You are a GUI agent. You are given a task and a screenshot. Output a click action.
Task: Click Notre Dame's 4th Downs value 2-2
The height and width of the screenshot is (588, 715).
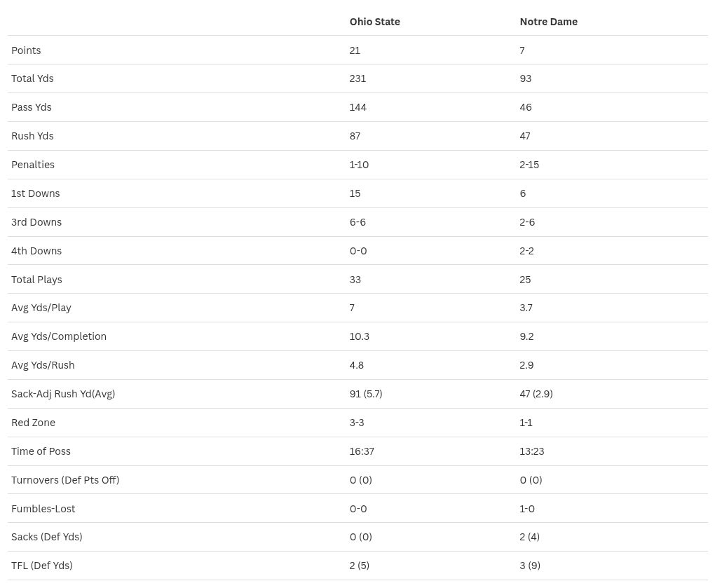point(526,251)
